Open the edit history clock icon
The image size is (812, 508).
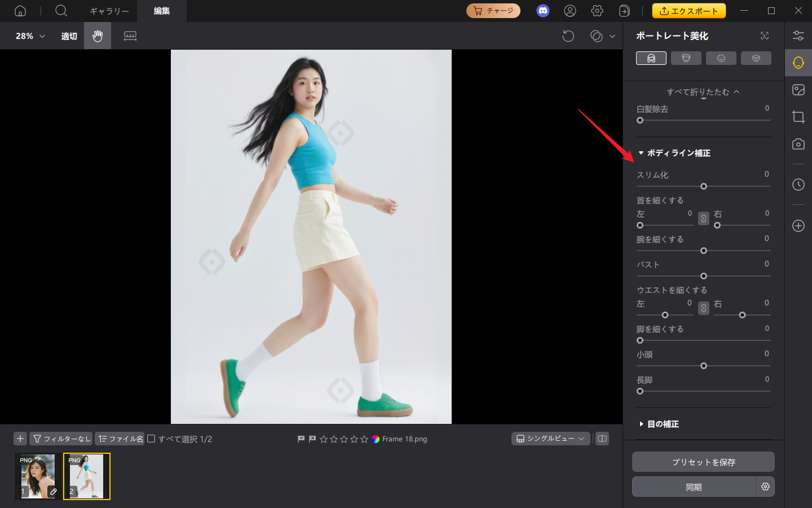[x=798, y=185]
